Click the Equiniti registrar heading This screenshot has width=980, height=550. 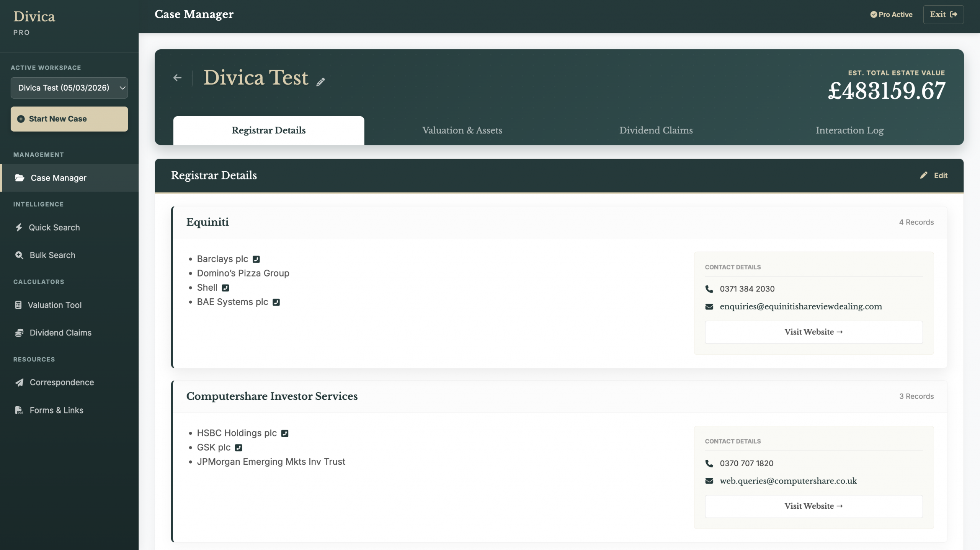pos(207,222)
